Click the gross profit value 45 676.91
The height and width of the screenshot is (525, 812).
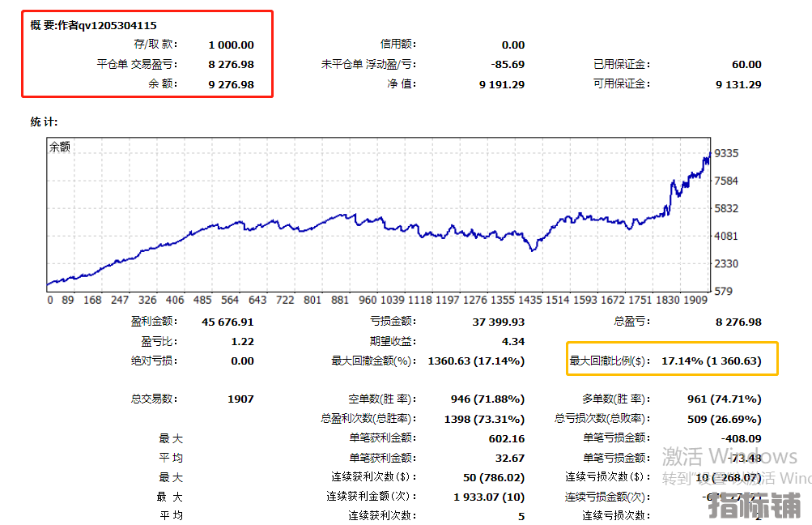(x=227, y=322)
